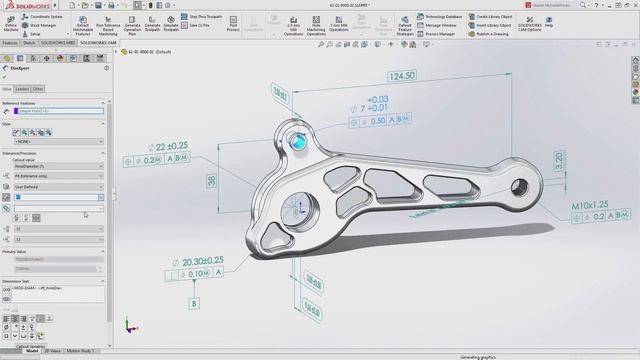Open the Style <NONE> dropdown

click(x=59, y=142)
